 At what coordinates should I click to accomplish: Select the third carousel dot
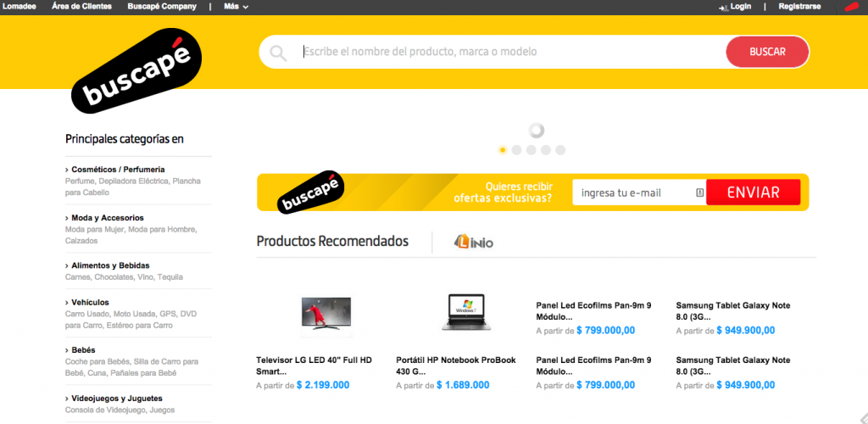point(531,150)
